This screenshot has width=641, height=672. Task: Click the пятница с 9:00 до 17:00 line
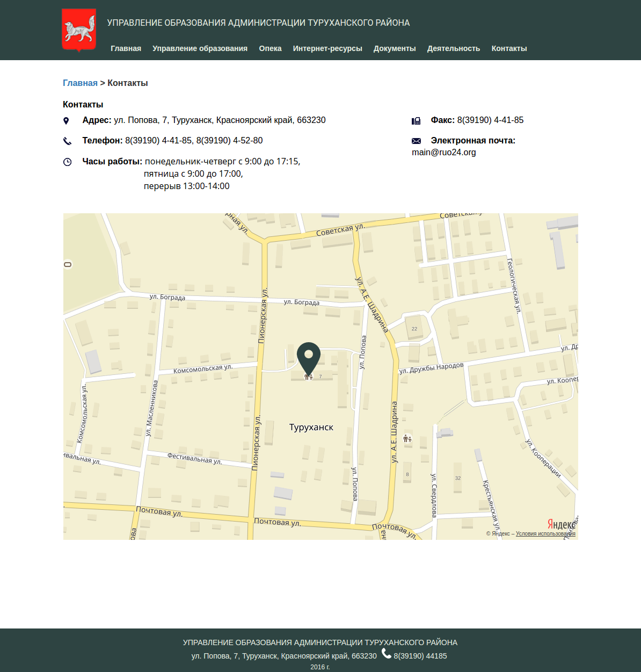(x=193, y=174)
